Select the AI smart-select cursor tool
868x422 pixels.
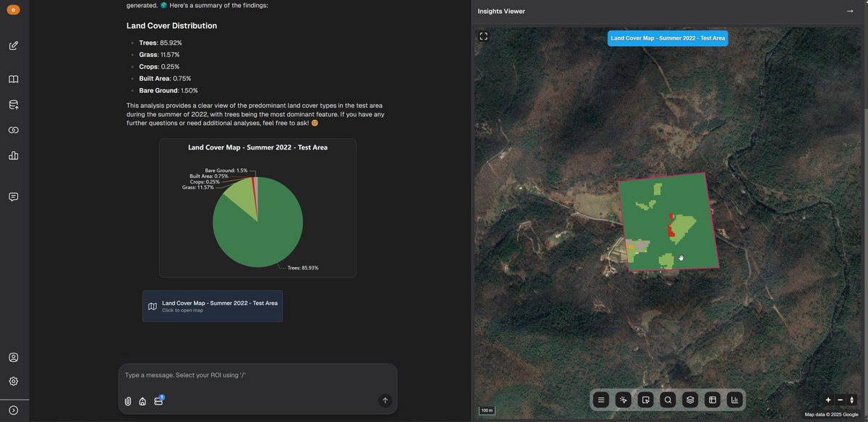623,399
